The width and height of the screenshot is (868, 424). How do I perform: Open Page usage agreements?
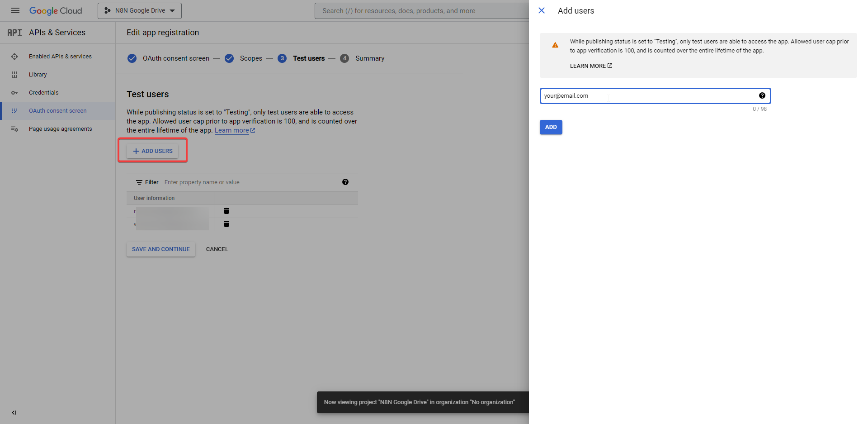60,129
